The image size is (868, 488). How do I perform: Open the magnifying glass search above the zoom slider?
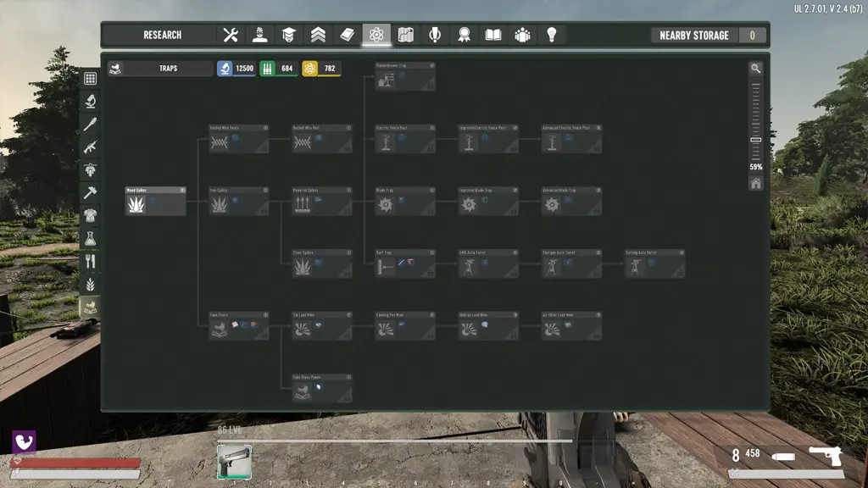coord(756,68)
